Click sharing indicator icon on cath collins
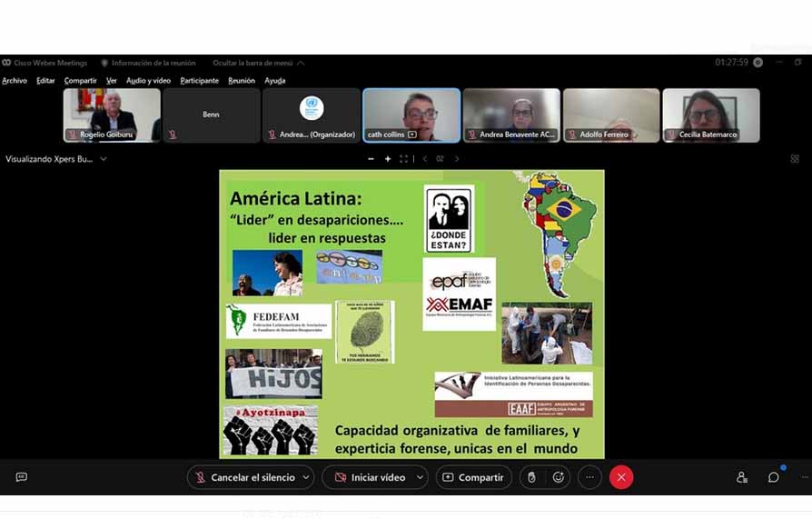The image size is (812, 519). click(412, 135)
